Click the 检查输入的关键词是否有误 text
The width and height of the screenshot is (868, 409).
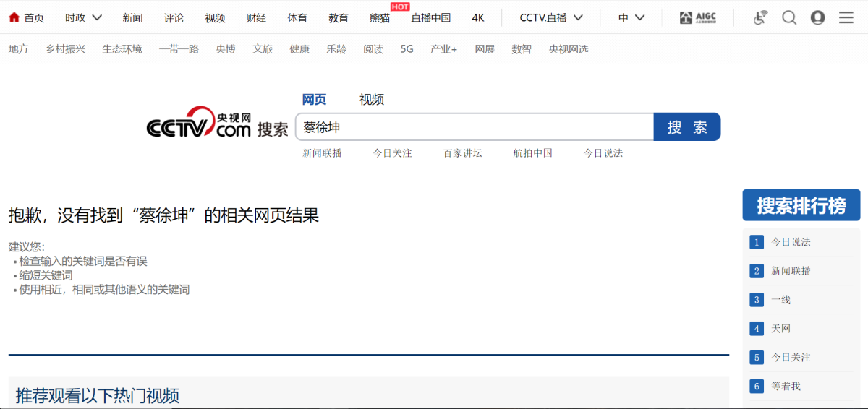pyautogui.click(x=83, y=261)
